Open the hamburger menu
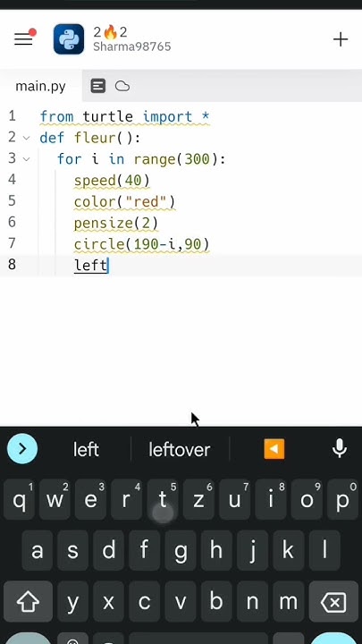 point(23,39)
